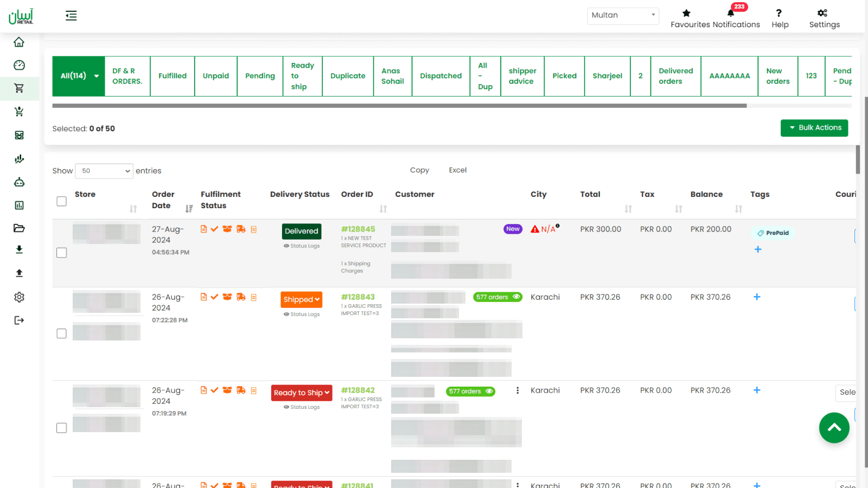
Task: Click the upload icon in the sidebar
Action: tap(19, 273)
